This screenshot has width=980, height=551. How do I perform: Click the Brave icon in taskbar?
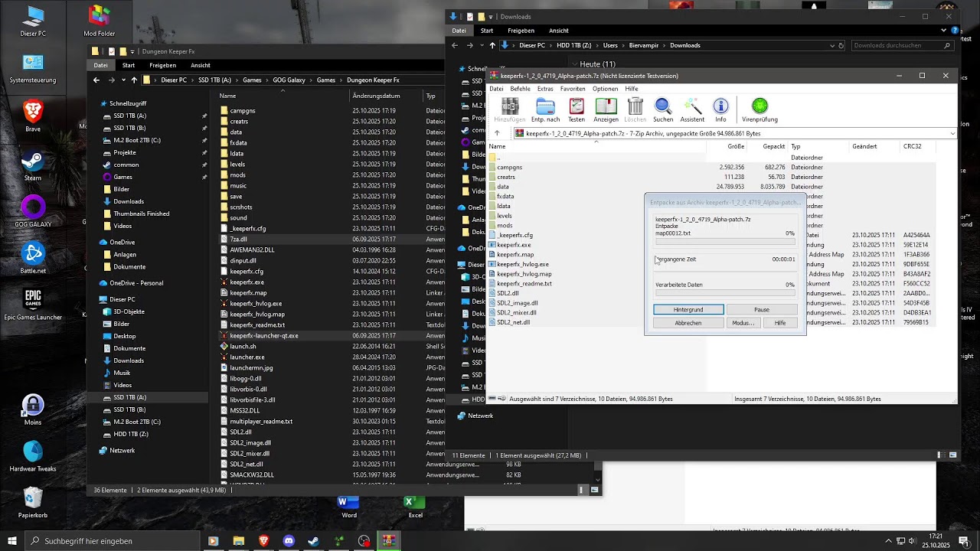pos(264,541)
